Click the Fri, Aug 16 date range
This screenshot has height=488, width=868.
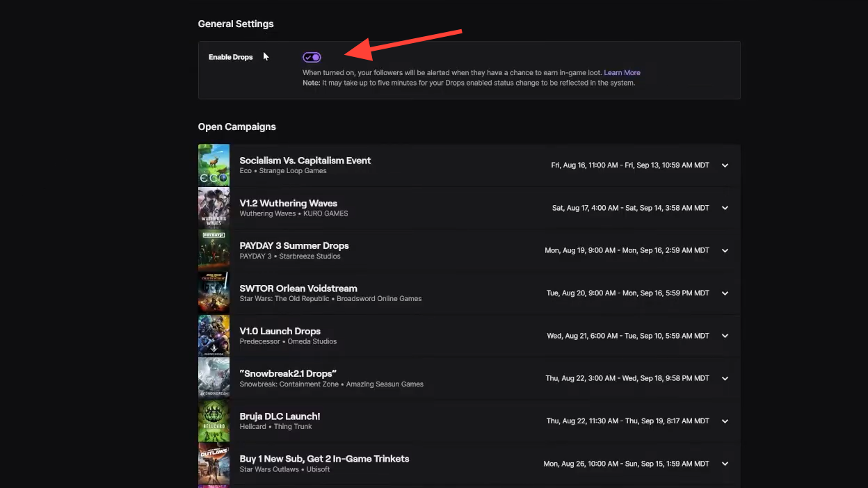[630, 165]
